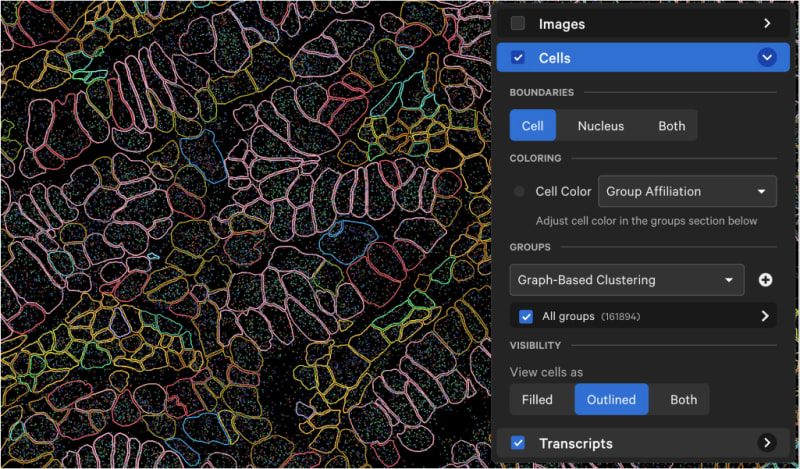Open the Group Affiliation coloring dropdown
The image size is (800, 469).
click(x=687, y=191)
